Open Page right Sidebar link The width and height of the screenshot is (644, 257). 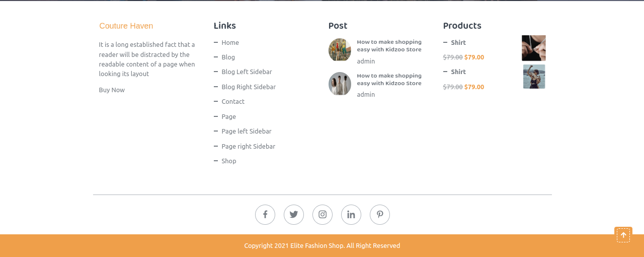[x=248, y=147]
